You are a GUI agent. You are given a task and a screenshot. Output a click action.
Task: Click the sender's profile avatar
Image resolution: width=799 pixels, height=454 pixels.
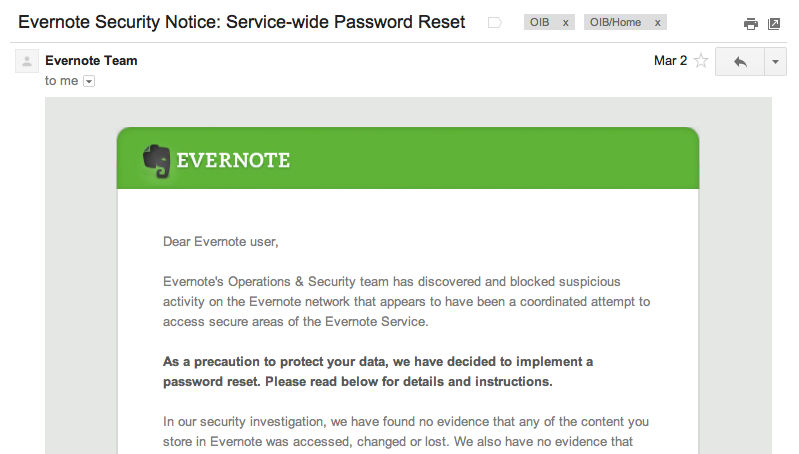pyautogui.click(x=27, y=62)
